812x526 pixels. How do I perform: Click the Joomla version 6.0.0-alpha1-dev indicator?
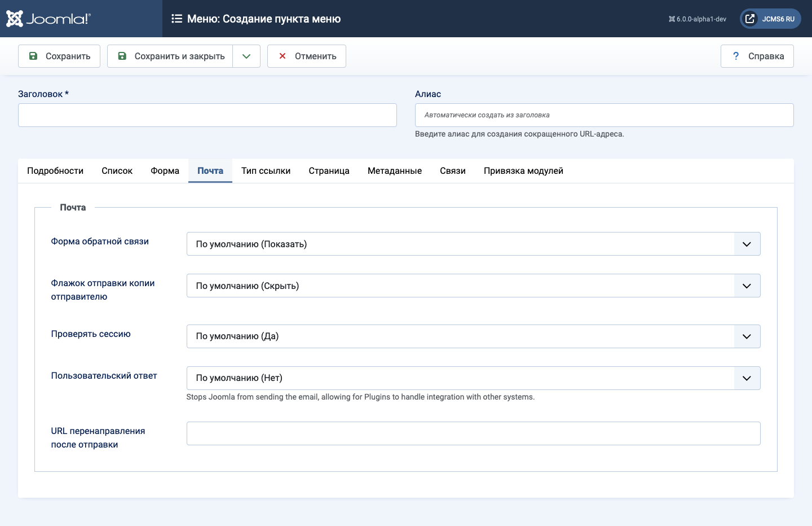coord(698,19)
